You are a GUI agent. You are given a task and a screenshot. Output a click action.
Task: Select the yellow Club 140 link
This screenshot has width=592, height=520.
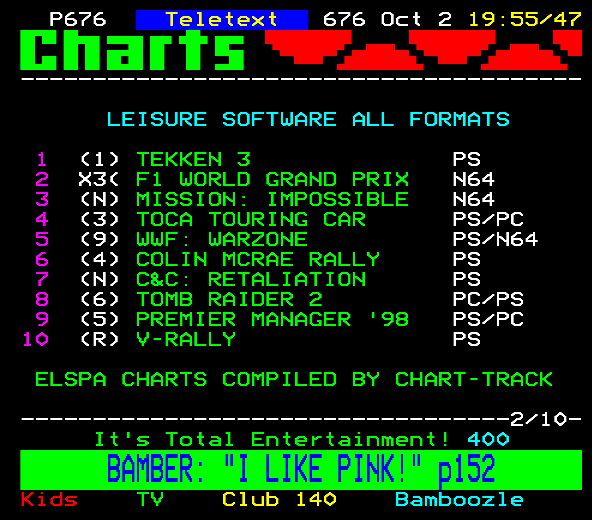pyautogui.click(x=279, y=500)
